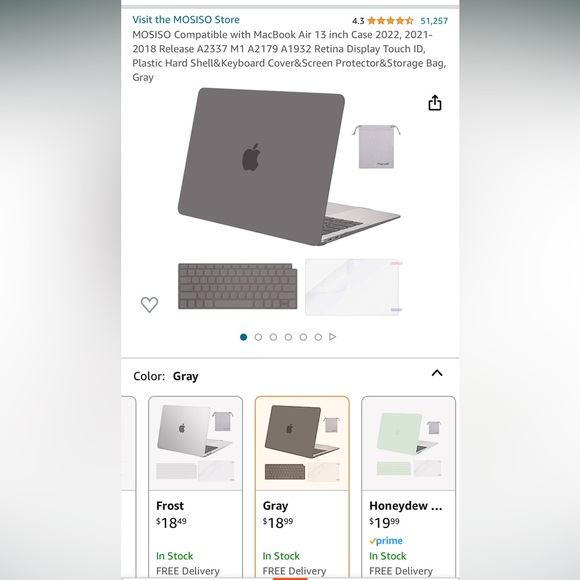
Task: Select the partially hidden leftmost color card
Action: point(129,488)
